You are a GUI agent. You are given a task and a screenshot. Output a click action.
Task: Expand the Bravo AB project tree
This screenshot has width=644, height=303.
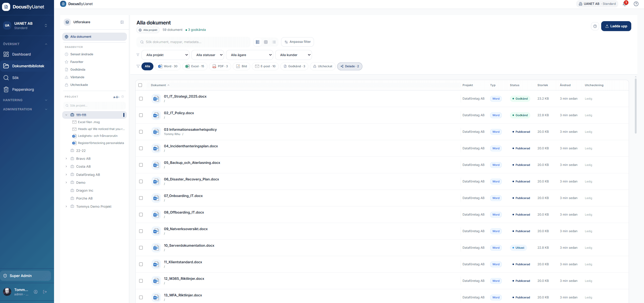click(x=66, y=159)
